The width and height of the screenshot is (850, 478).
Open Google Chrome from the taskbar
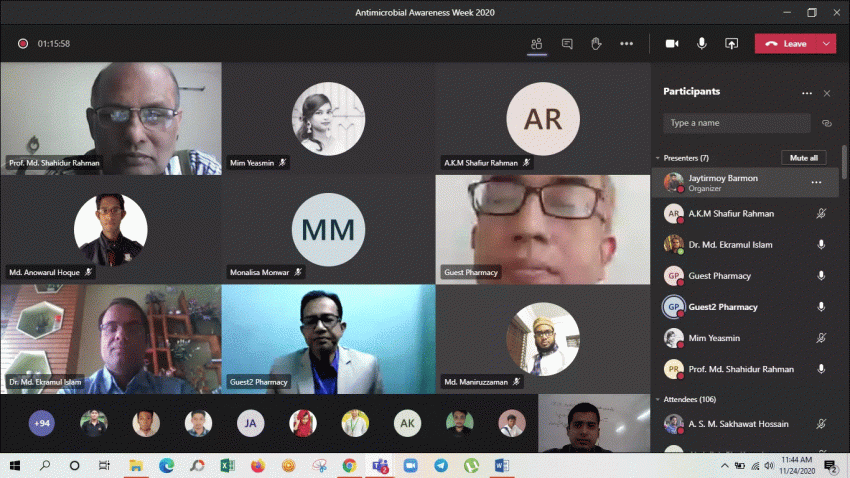tap(349, 466)
